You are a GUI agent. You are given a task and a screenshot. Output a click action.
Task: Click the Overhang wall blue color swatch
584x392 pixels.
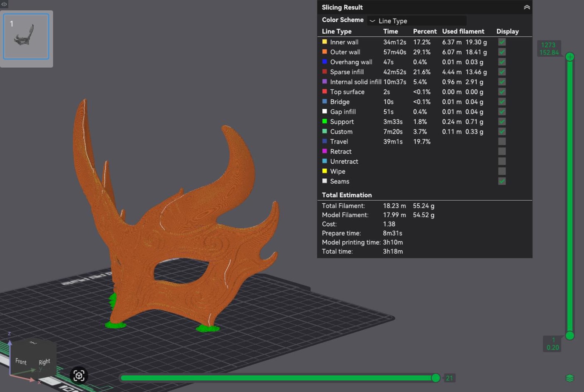click(x=324, y=61)
